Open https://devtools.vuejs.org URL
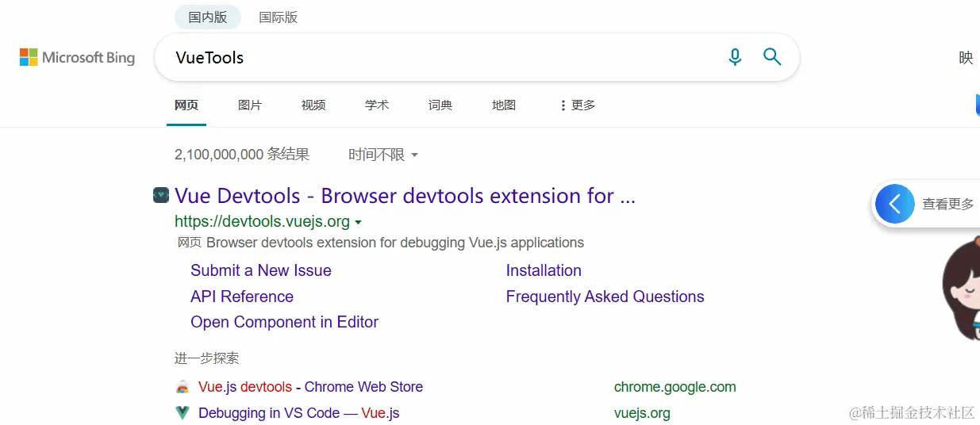This screenshot has width=980, height=425. tap(262, 221)
